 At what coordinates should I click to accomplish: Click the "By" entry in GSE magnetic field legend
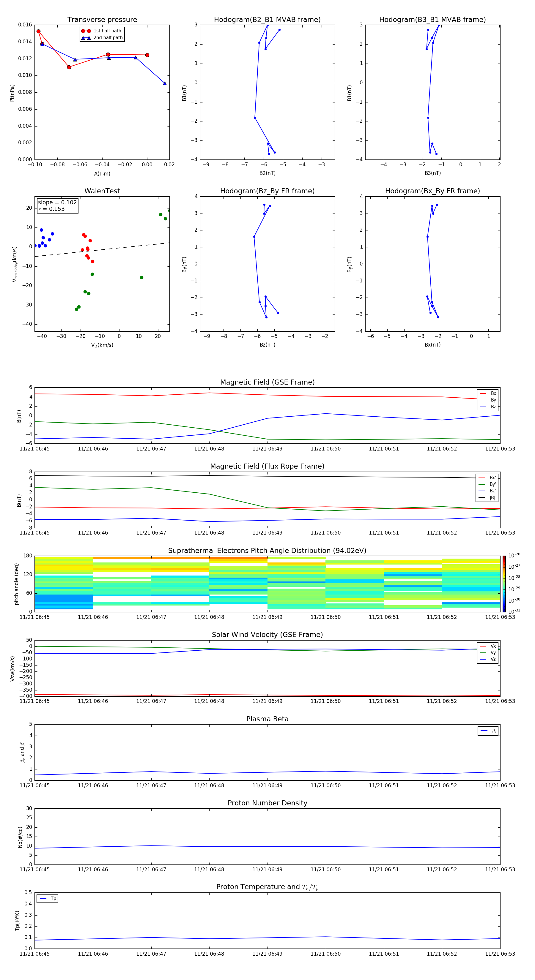point(488,400)
